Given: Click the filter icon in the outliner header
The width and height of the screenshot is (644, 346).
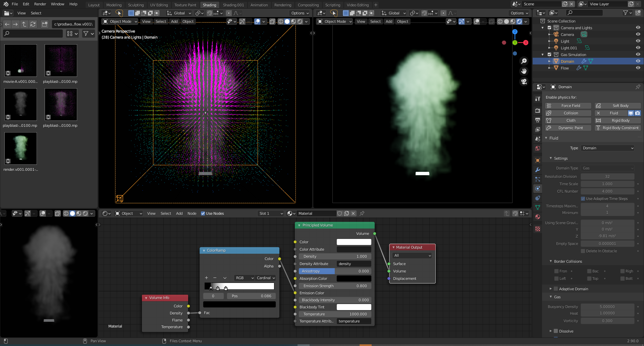Looking at the screenshot, I should coord(627,13).
